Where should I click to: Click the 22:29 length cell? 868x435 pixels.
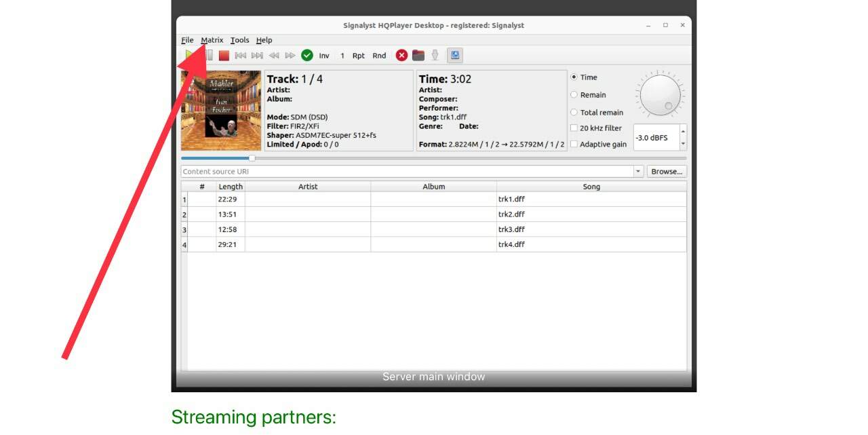point(231,200)
